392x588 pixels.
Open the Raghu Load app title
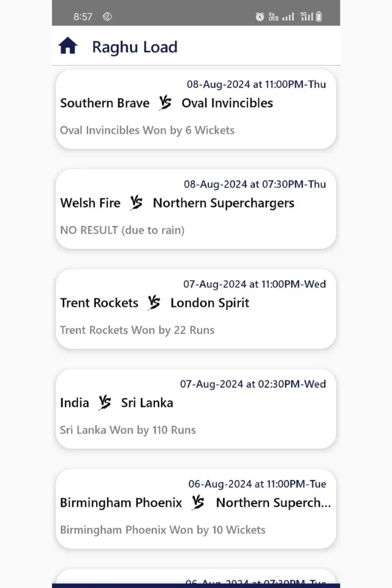[x=135, y=47]
